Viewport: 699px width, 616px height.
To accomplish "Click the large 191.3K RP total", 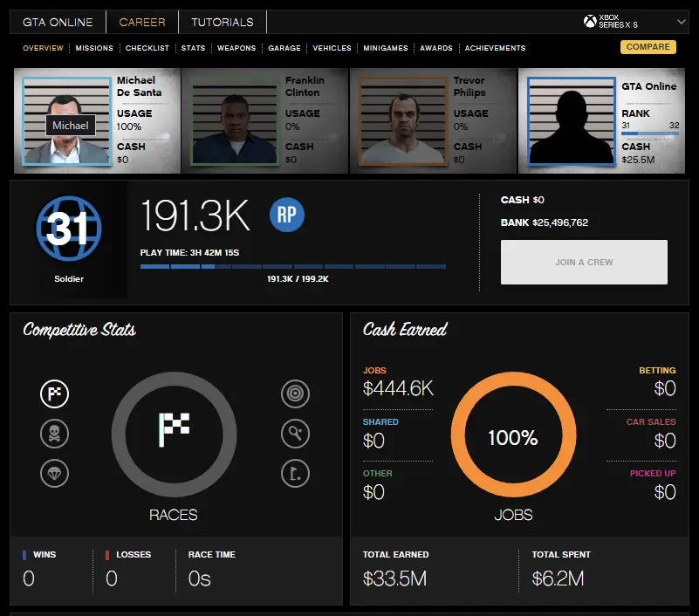I will tap(195, 216).
